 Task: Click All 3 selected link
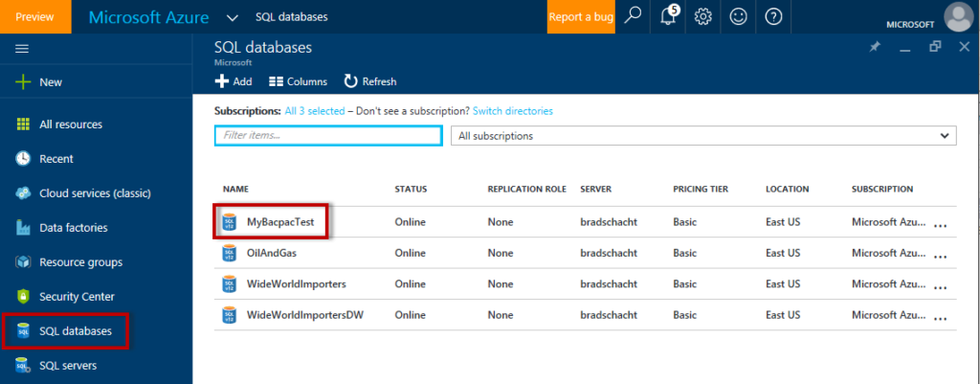point(314,111)
